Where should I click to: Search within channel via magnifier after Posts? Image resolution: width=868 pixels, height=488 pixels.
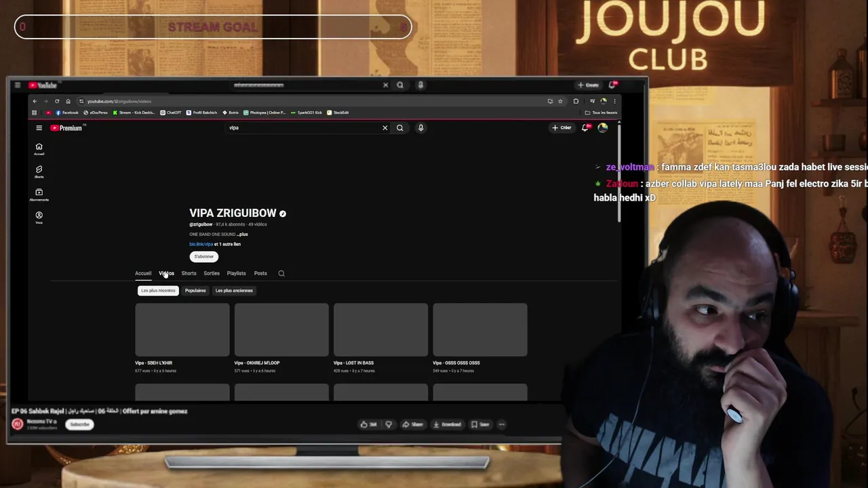tap(281, 273)
